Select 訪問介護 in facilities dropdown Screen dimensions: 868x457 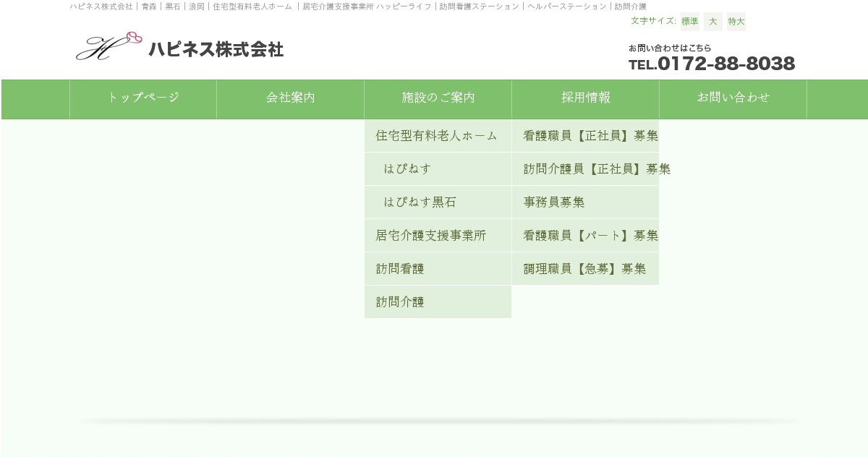click(438, 302)
